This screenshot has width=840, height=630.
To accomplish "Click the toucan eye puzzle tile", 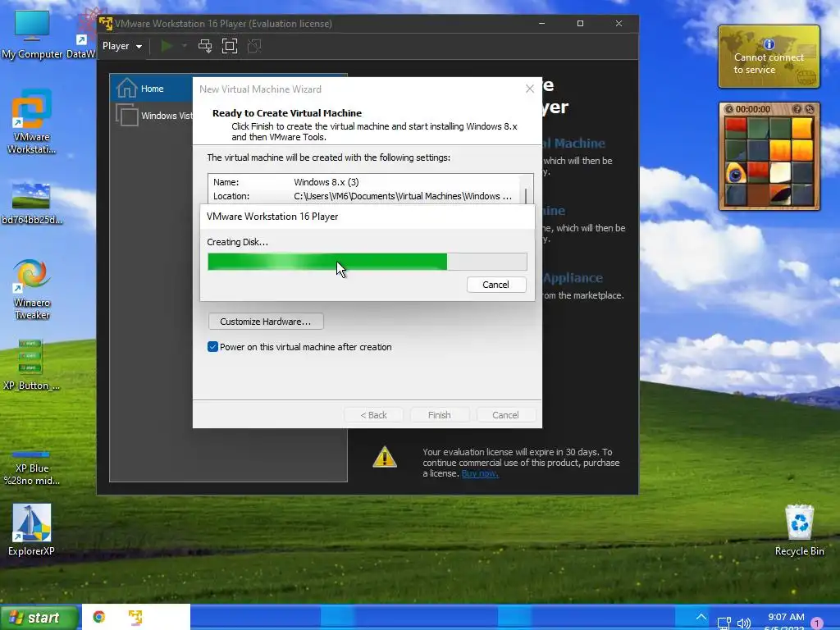I will tap(736, 173).
